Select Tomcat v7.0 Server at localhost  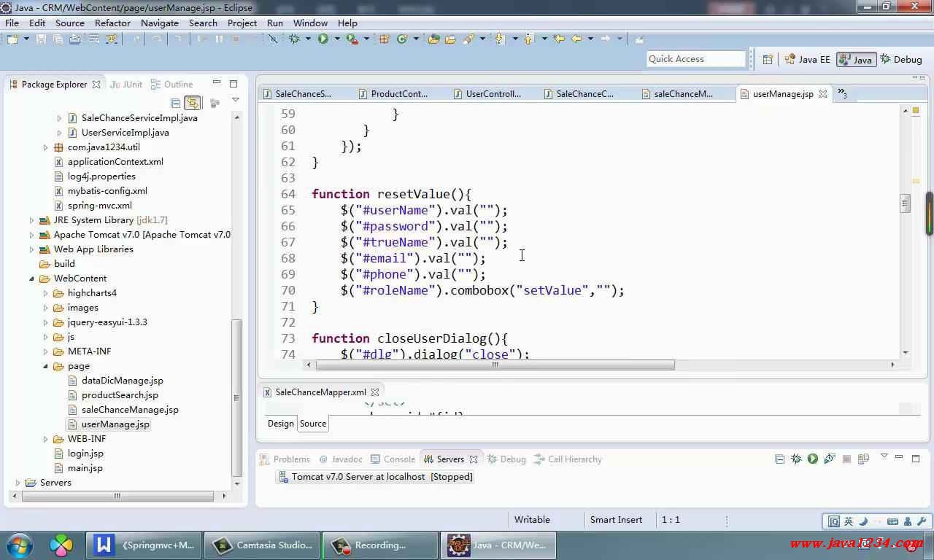click(x=375, y=477)
